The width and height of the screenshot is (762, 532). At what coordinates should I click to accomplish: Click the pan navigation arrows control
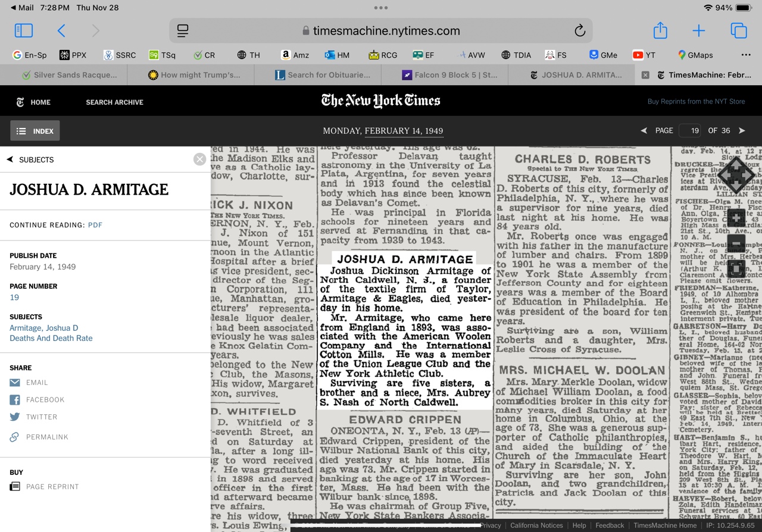[x=736, y=176]
